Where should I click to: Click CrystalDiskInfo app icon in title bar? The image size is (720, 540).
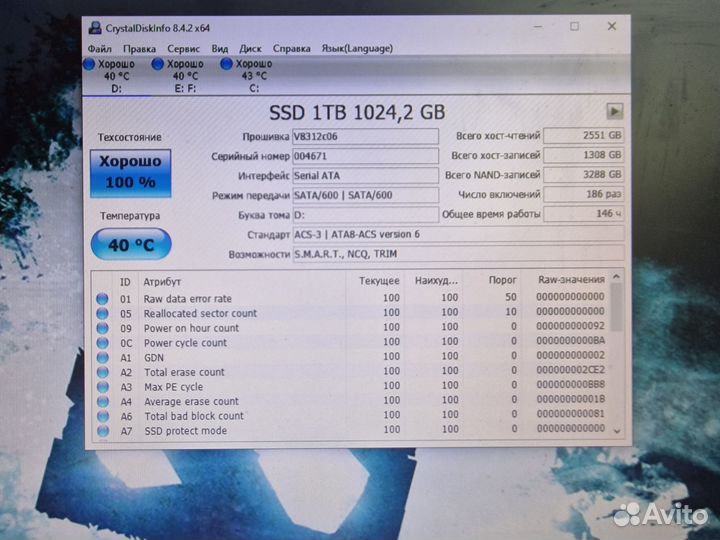coord(95,28)
